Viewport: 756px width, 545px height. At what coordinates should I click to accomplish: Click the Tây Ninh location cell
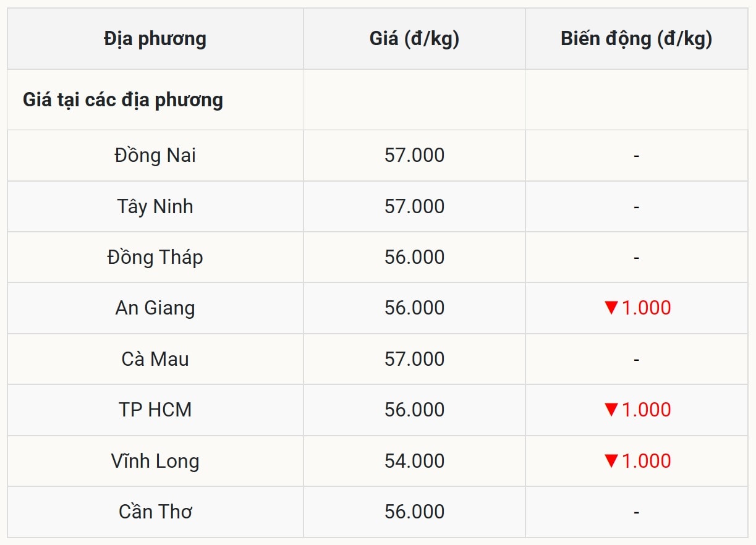(x=155, y=206)
